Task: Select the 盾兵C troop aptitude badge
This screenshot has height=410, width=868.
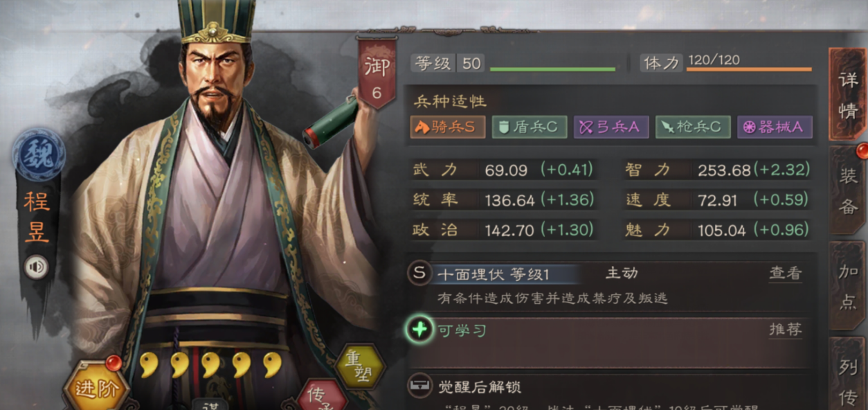Action: [x=530, y=127]
